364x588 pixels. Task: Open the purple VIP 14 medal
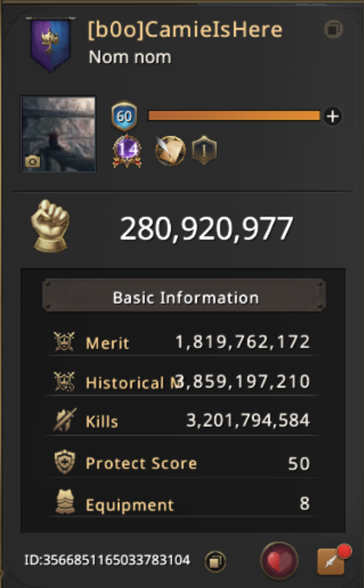pyautogui.click(x=127, y=150)
